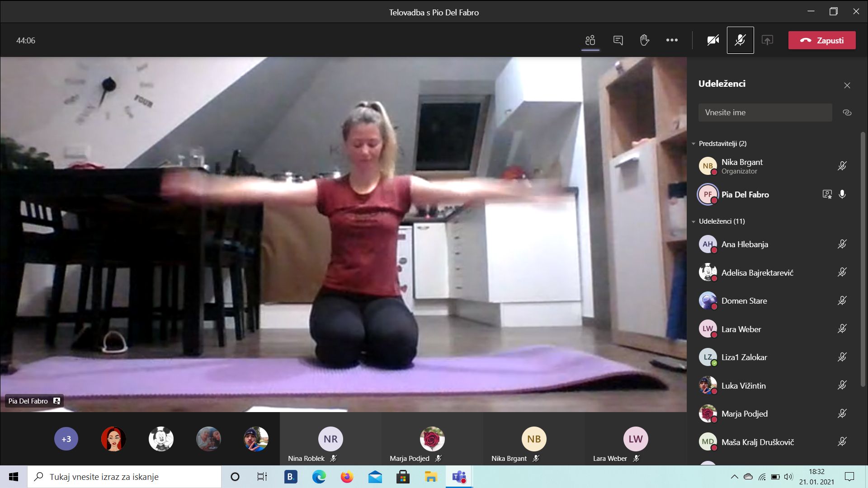Click the Vnesite ime search field
The height and width of the screenshot is (488, 868).
click(764, 113)
